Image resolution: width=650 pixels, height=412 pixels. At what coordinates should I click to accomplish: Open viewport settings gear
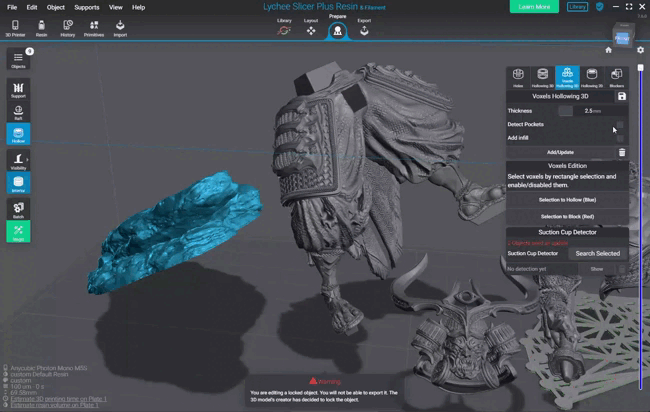pos(640,50)
